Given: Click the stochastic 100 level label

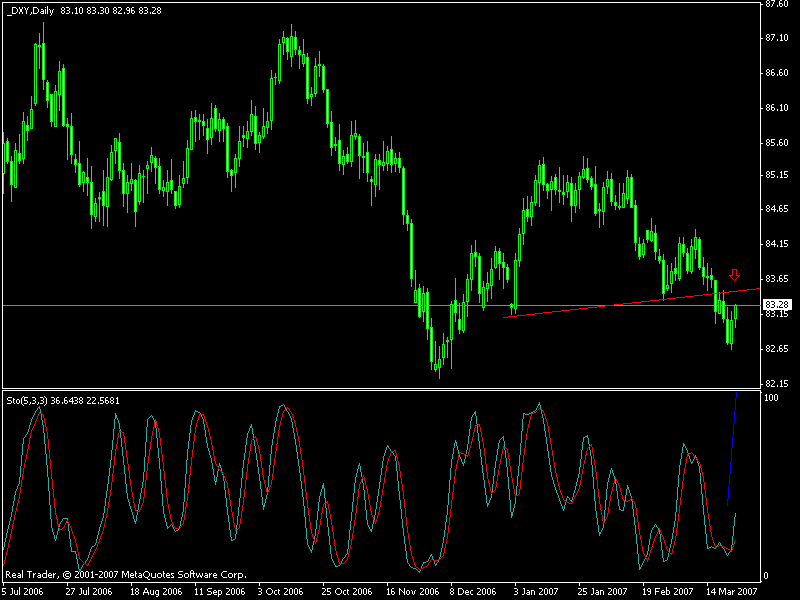Looking at the screenshot, I should (x=772, y=399).
